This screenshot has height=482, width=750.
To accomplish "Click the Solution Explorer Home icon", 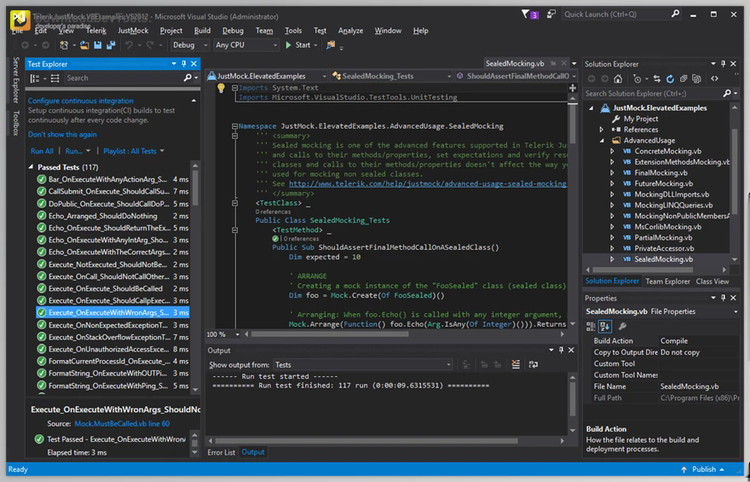I will tap(618, 78).
